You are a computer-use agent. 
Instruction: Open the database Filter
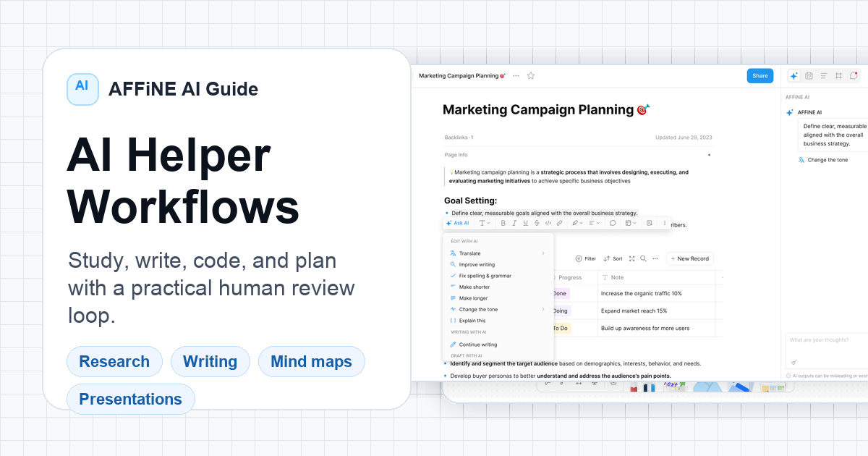point(586,258)
